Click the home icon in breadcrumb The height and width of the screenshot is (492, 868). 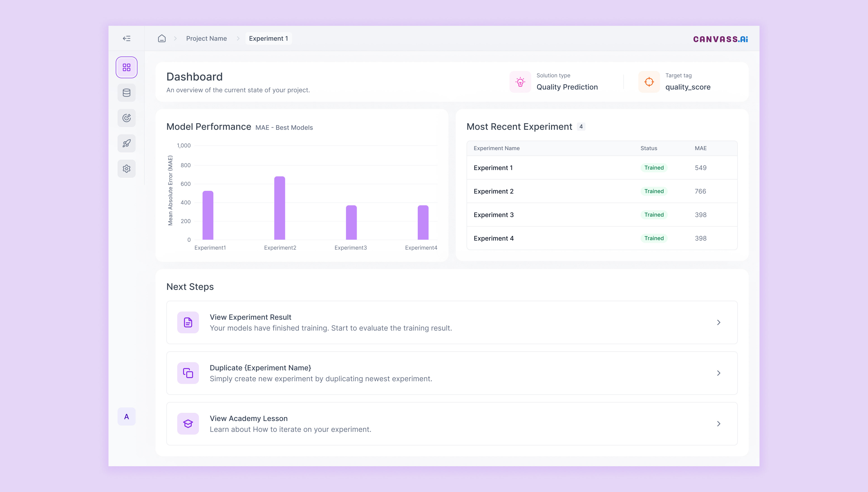coord(162,38)
